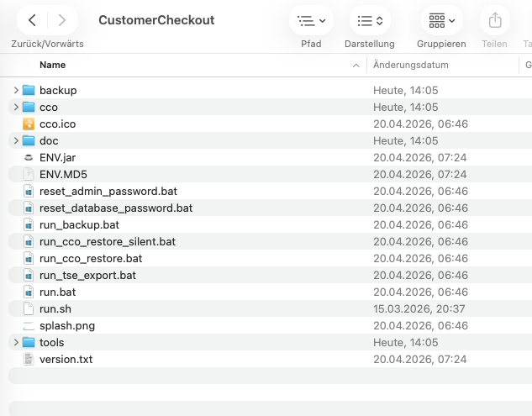The height and width of the screenshot is (416, 532).
Task: Open the Gruppieren grouping menu
Action: coord(441,20)
